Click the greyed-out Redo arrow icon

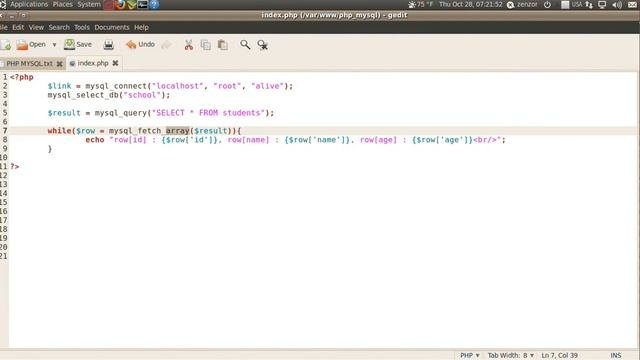point(166,44)
